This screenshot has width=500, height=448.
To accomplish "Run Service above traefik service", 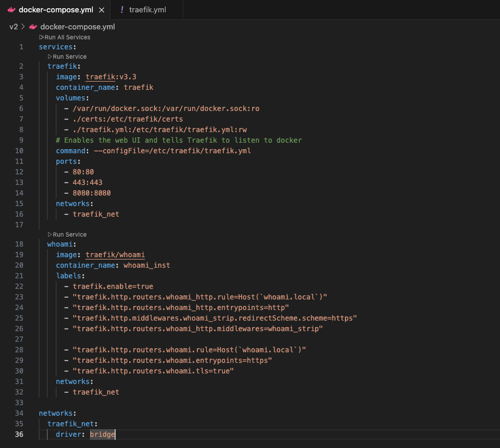I will point(69,57).
